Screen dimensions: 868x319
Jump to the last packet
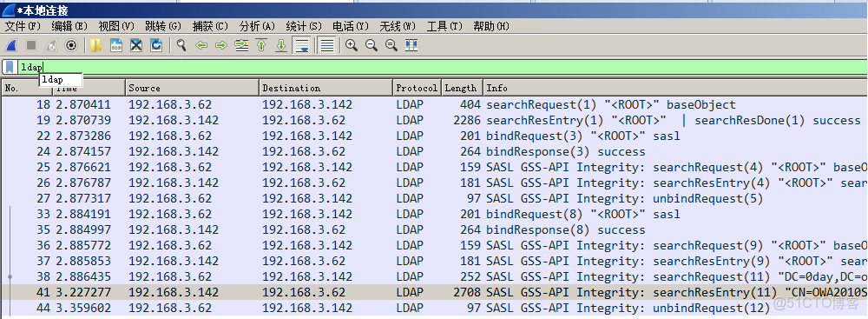(281, 45)
